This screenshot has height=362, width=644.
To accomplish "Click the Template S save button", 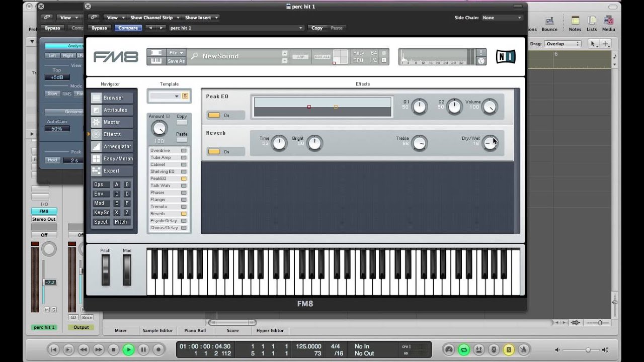I will pos(185,96).
